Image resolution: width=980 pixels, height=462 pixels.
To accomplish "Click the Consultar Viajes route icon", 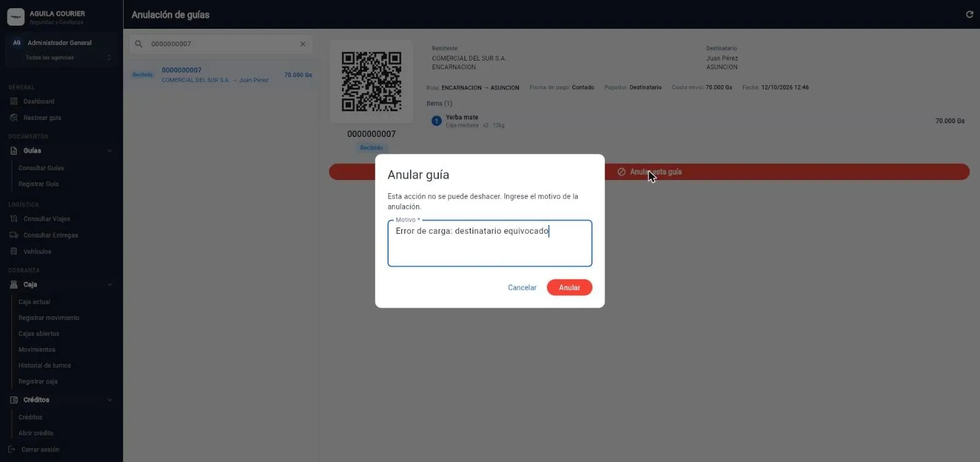I will tap(14, 219).
